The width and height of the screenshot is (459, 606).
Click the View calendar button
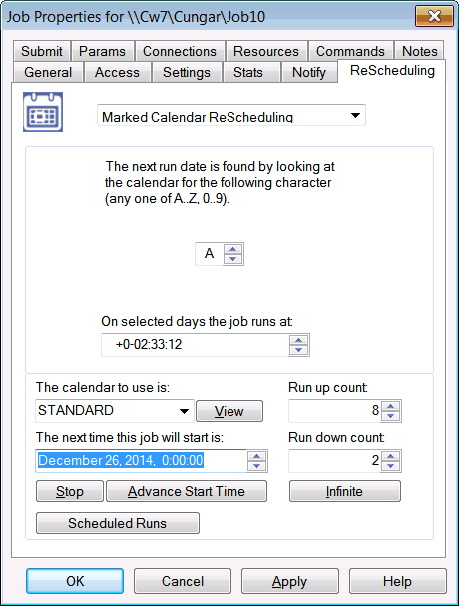tap(230, 411)
